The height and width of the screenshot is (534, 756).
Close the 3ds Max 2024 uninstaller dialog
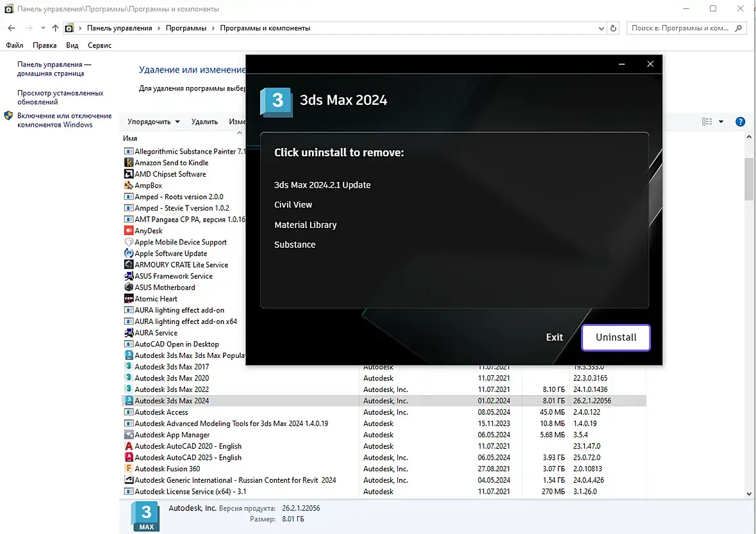tap(650, 63)
